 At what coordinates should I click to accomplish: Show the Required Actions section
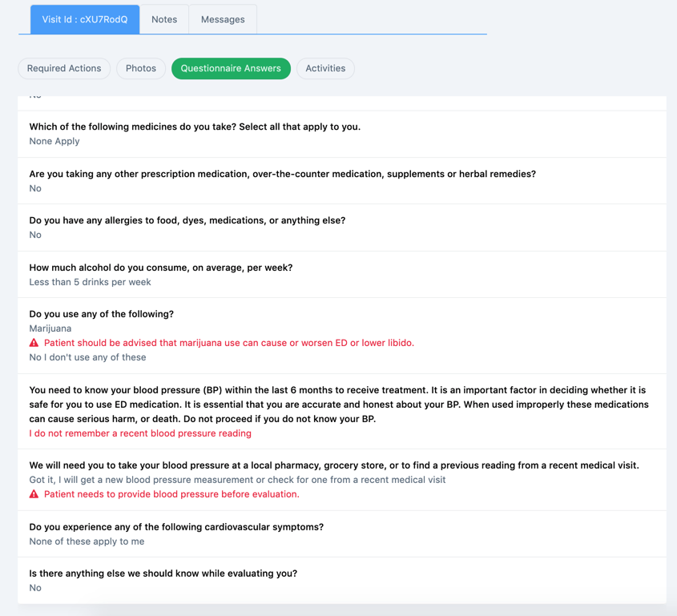coord(64,68)
